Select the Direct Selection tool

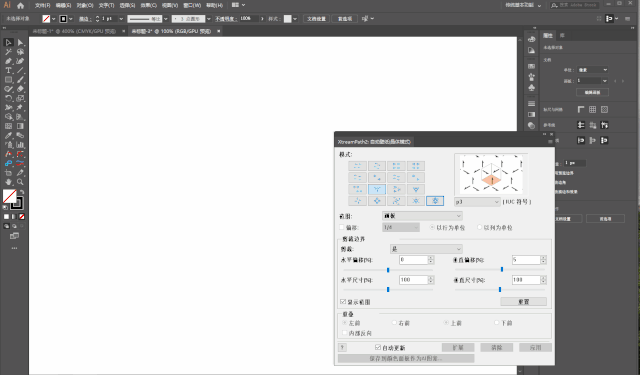20,42
